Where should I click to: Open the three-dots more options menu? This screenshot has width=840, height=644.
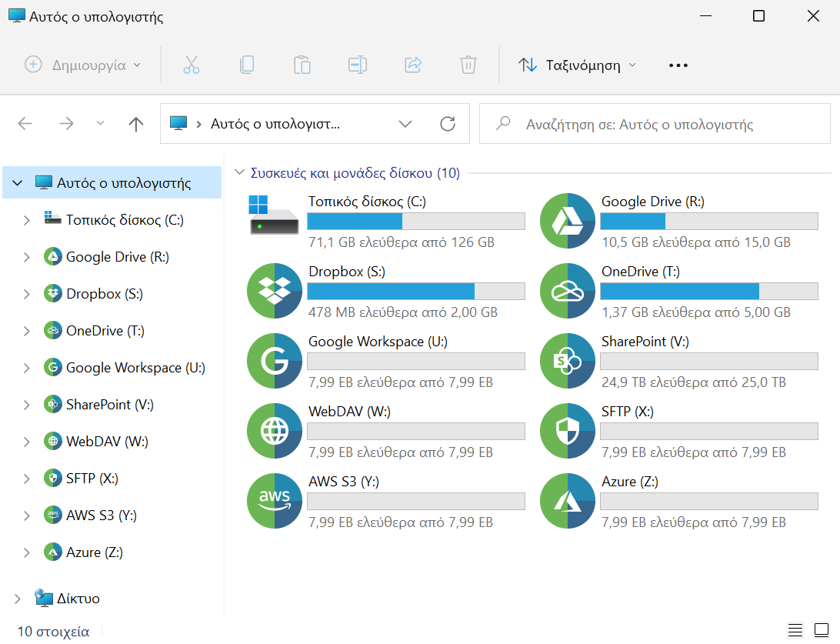(678, 65)
